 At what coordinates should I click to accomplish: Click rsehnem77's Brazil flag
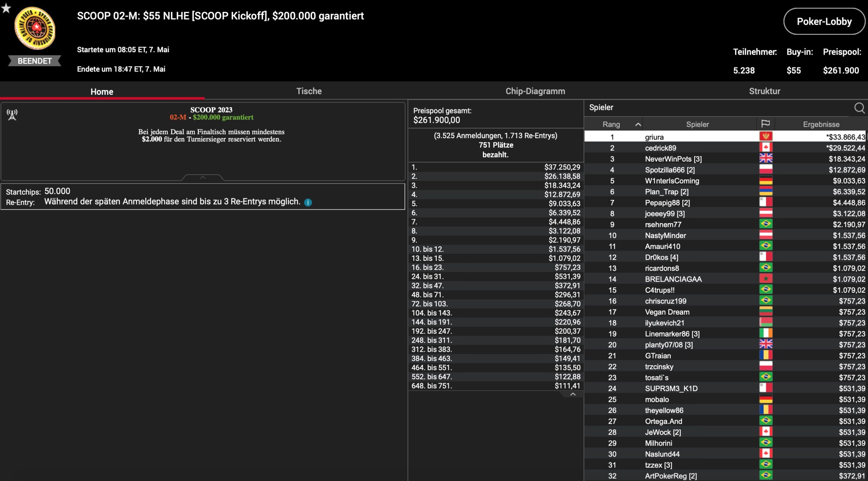pos(766,224)
